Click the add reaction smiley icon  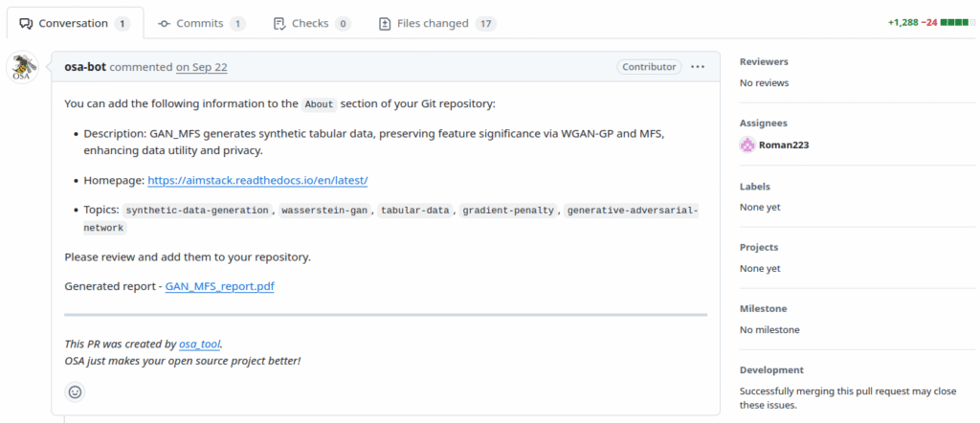pyautogui.click(x=76, y=391)
